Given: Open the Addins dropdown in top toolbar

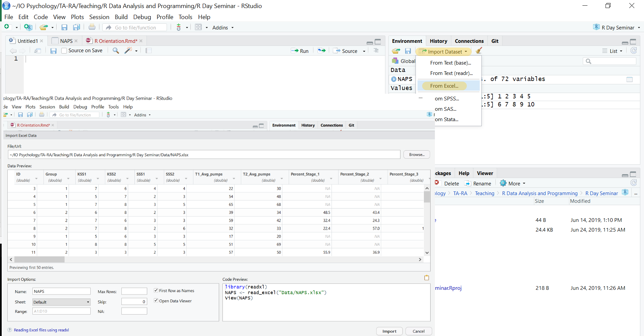Looking at the screenshot, I should click(x=223, y=27).
